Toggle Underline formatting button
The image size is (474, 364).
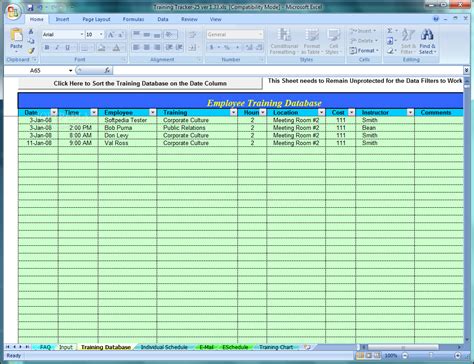[x=68, y=48]
